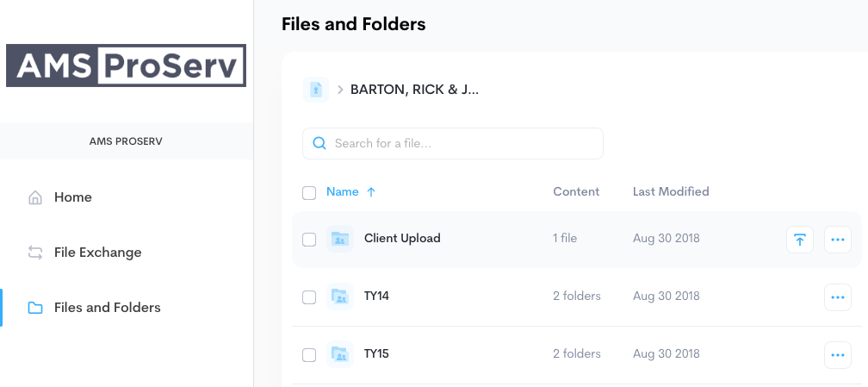Click '2 folders' in the TY14 row
Screen dimensions: 868x387
point(577,296)
